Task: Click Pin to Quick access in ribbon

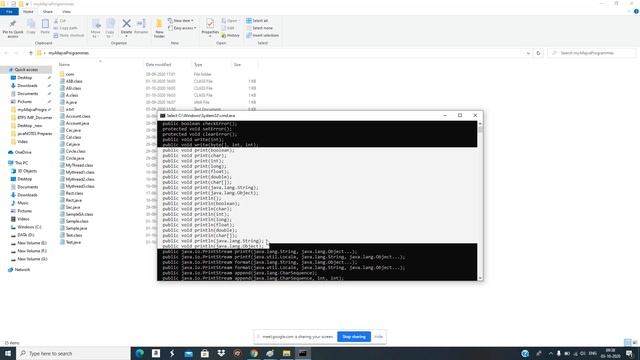Action: pyautogui.click(x=13, y=28)
